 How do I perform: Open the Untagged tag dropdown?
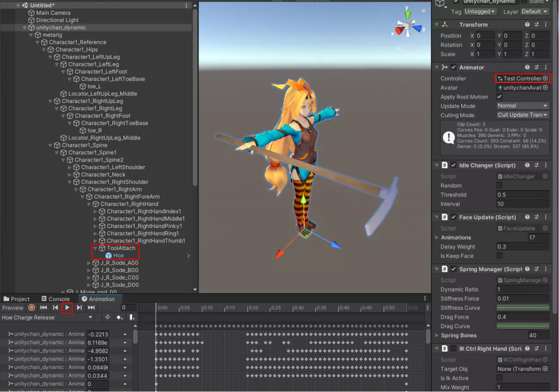click(480, 12)
